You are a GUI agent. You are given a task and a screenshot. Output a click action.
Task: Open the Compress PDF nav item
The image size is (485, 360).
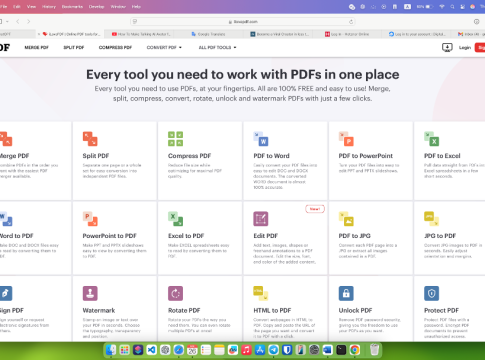115,48
